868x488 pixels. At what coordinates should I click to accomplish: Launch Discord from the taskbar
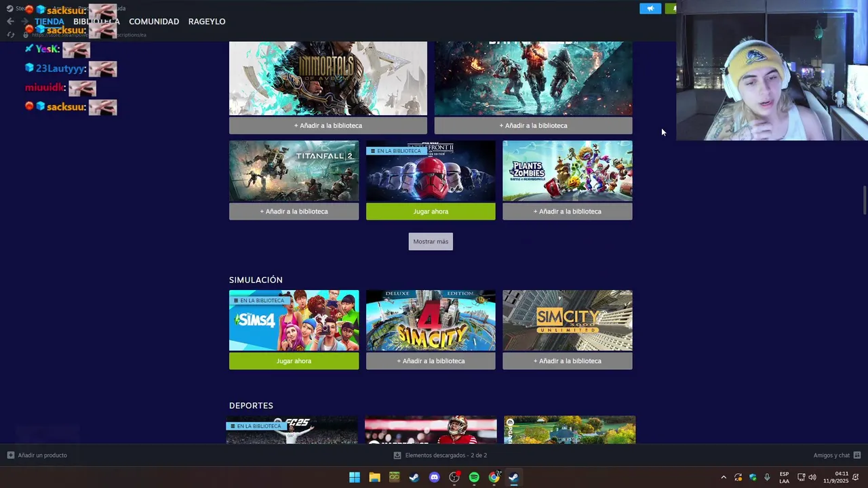434,477
